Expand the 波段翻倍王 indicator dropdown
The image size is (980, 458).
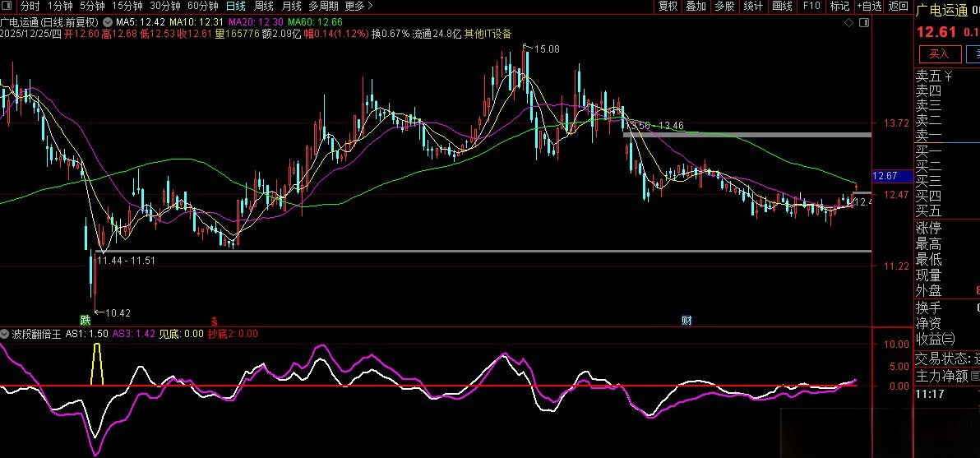tap(7, 335)
